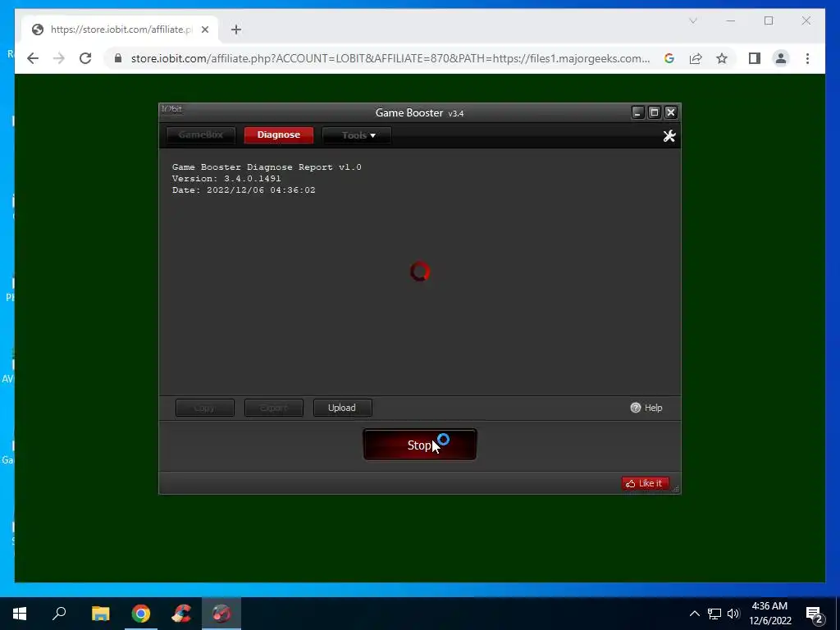Open Chrome tab search chevron

[x=692, y=21]
